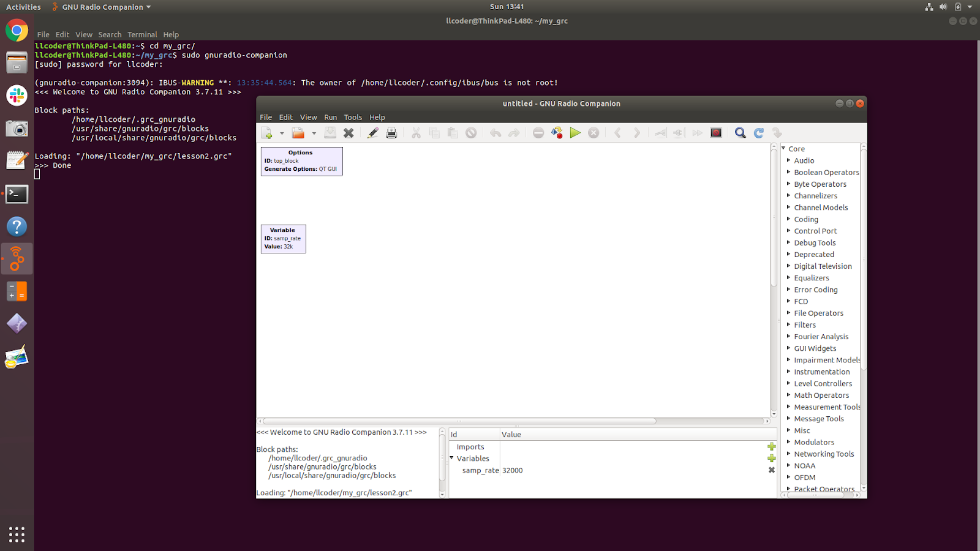Find blocks with the magnifier icon
This screenshot has width=980, height=551.
click(741, 133)
